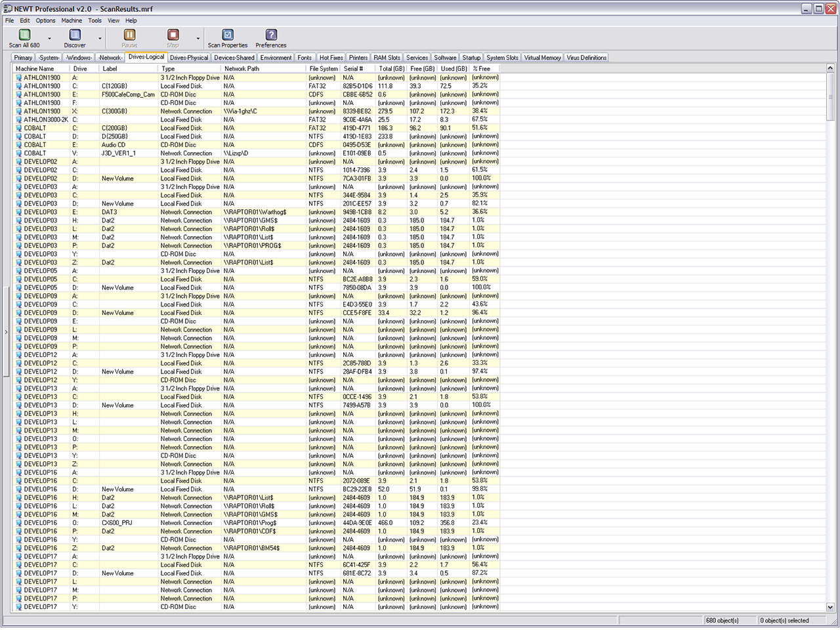Open the Machine menu
Screen dimensions: 840x630
pyautogui.click(x=72, y=20)
